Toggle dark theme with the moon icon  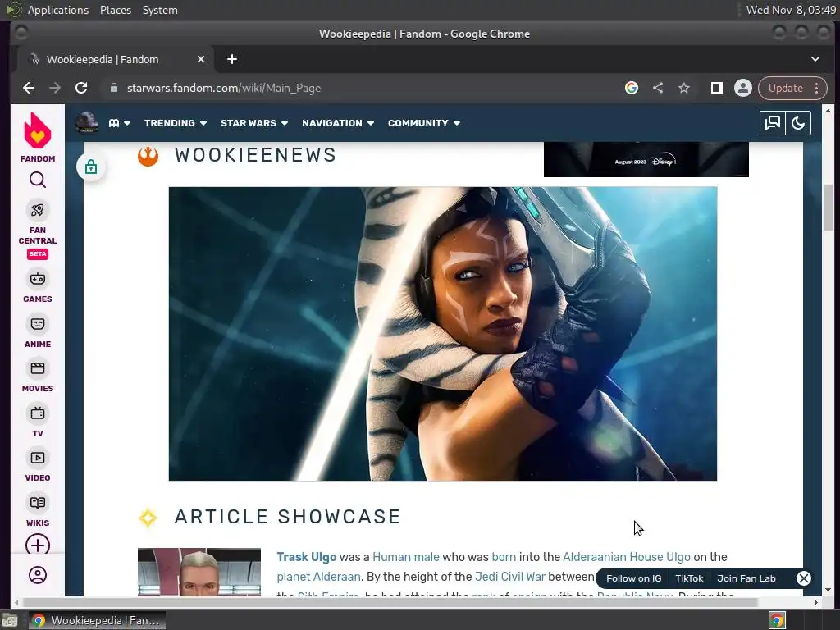point(798,123)
